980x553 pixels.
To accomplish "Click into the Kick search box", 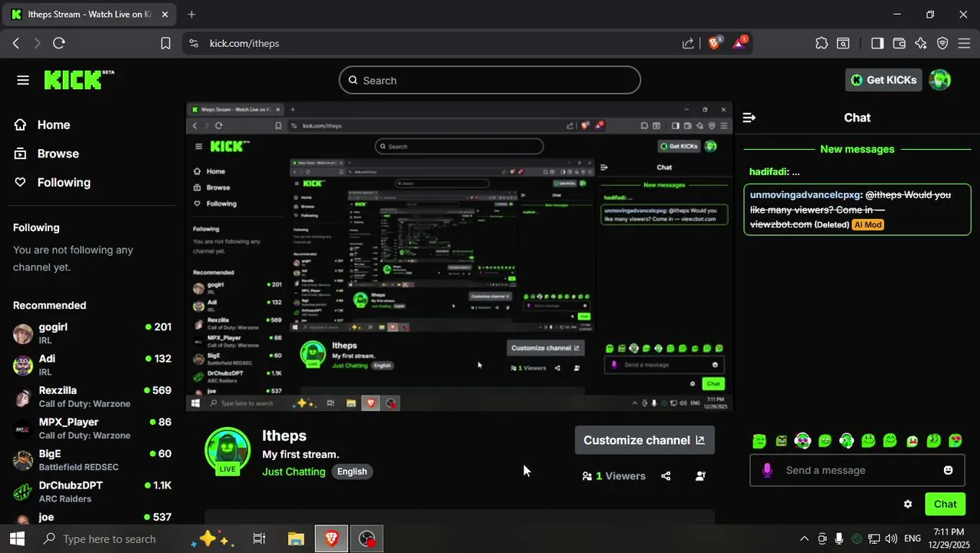I will 490,80.
